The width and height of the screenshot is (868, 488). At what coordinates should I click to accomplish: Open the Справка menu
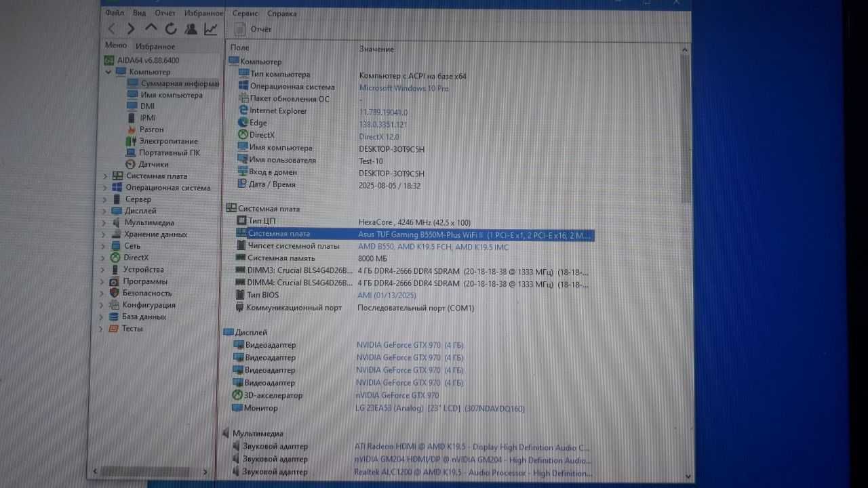tap(281, 13)
